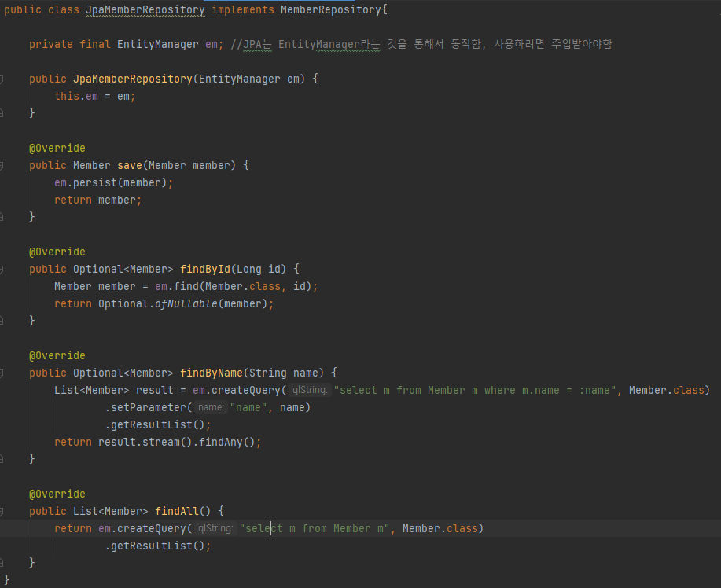This screenshot has height=588, width=721.
Task: Collapse the findById method fold marker
Action: tap(2, 270)
